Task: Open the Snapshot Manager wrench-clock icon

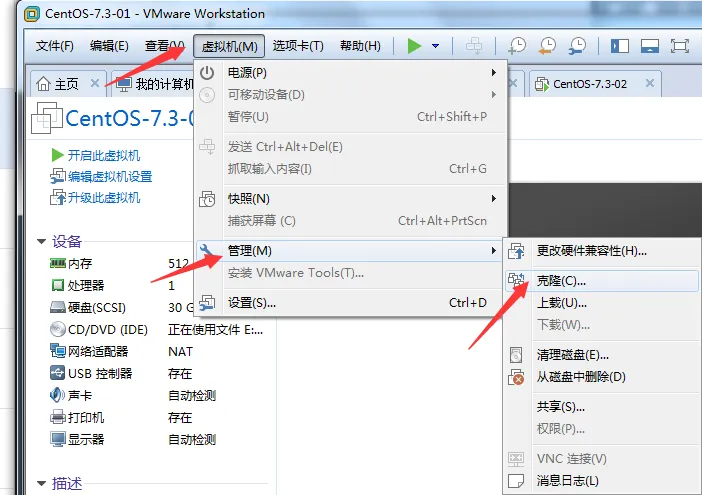Action: [x=577, y=46]
